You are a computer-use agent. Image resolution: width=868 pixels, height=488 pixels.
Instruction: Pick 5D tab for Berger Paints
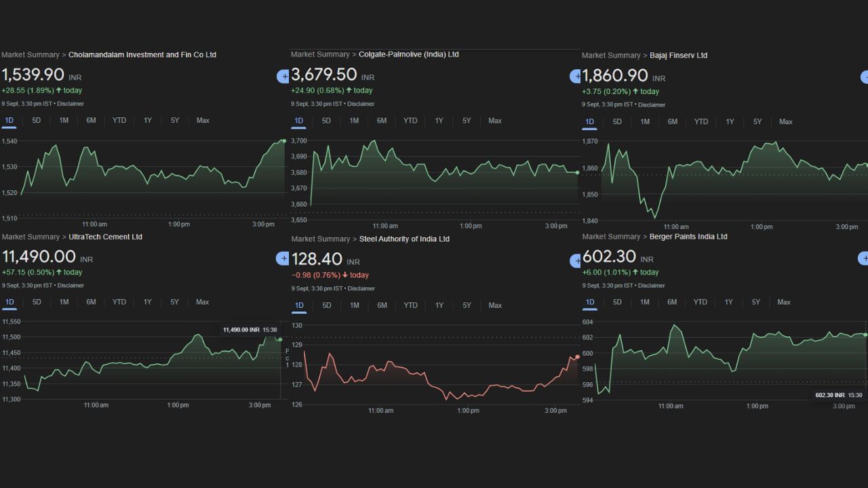point(617,302)
